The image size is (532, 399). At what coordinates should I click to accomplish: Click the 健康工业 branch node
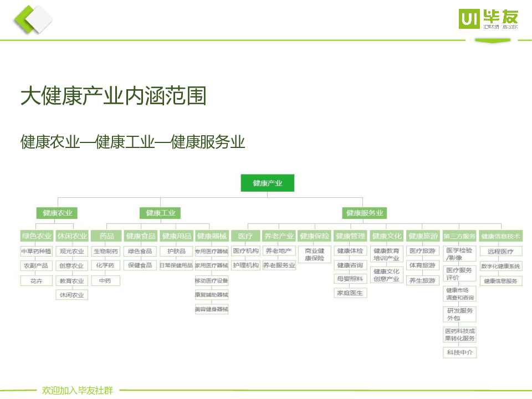coord(160,213)
